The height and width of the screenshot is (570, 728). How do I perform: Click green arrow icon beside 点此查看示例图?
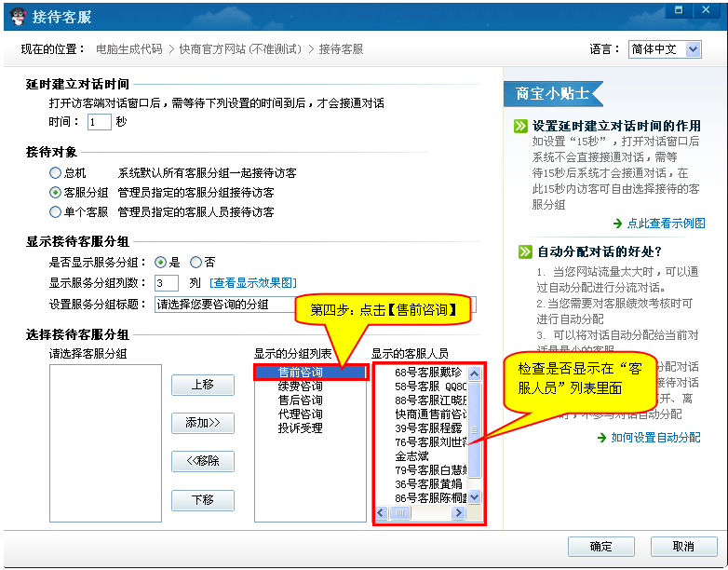[x=617, y=224]
